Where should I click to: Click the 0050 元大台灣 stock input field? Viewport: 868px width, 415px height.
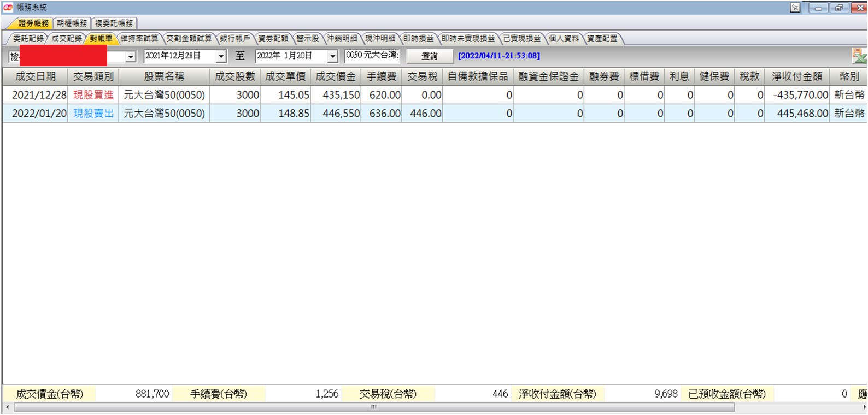click(372, 56)
